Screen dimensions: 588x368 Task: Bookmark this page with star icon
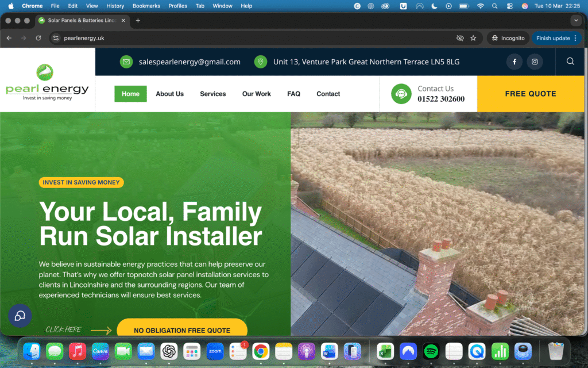473,38
